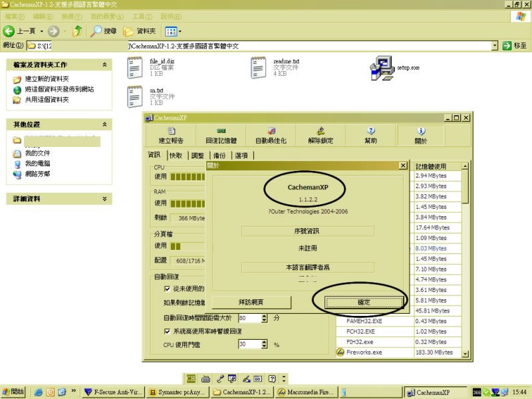The height and width of the screenshot is (399, 532).
Task: Click the language bar help icon
Action: click(272, 378)
